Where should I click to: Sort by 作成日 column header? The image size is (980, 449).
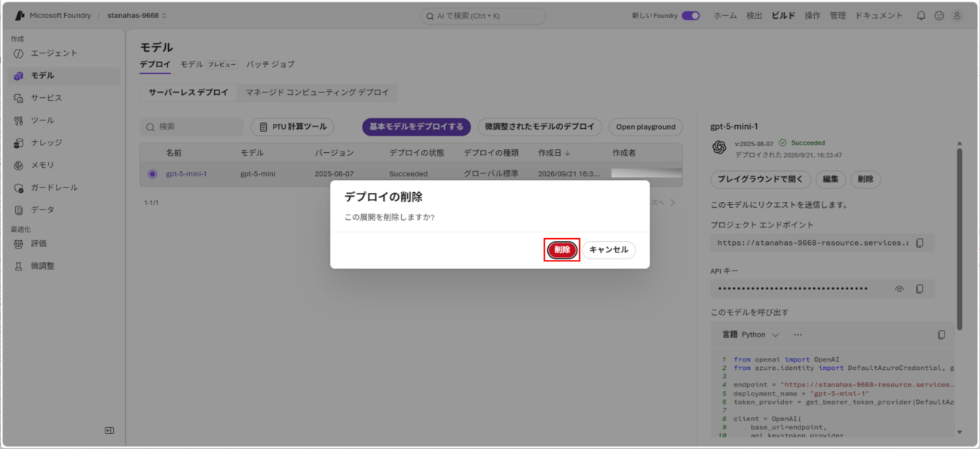(554, 153)
